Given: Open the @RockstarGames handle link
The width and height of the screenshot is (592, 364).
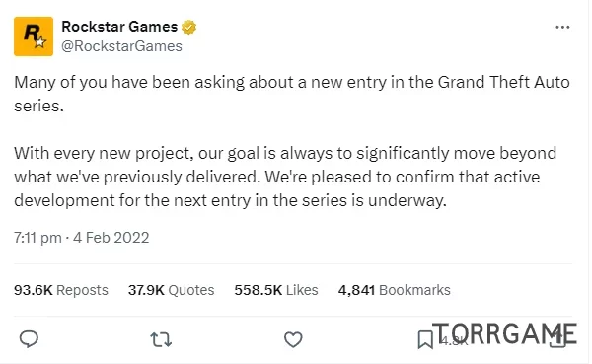Looking at the screenshot, I should [121, 46].
